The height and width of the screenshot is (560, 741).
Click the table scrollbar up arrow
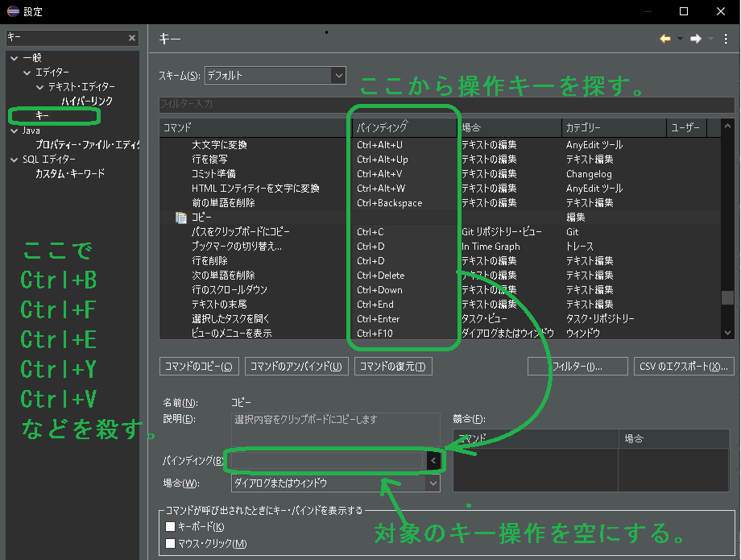coord(728,126)
